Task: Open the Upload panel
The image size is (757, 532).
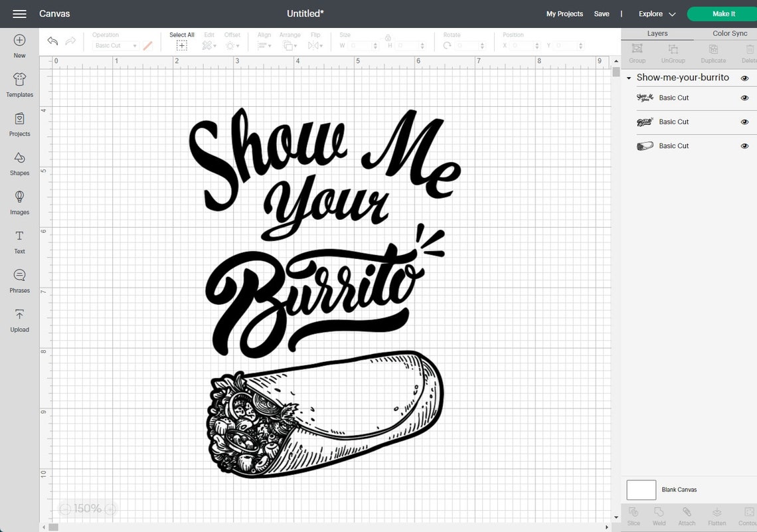Action: 19,319
